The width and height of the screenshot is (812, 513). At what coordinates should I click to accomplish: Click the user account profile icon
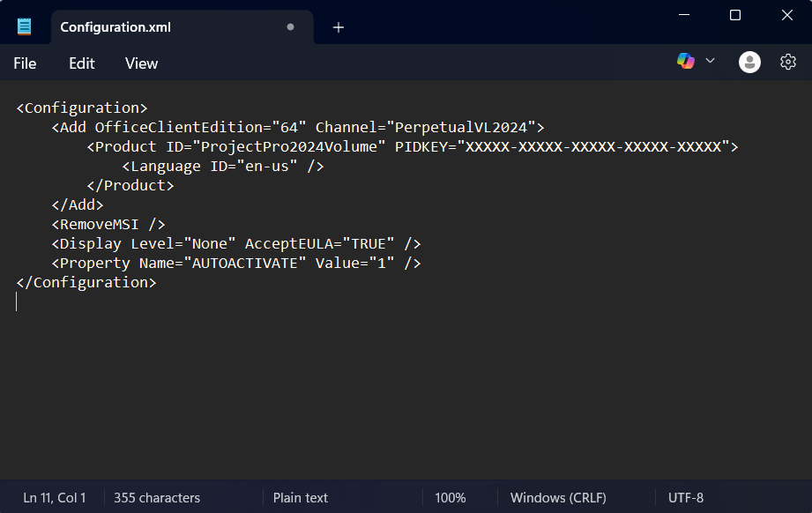[749, 62]
